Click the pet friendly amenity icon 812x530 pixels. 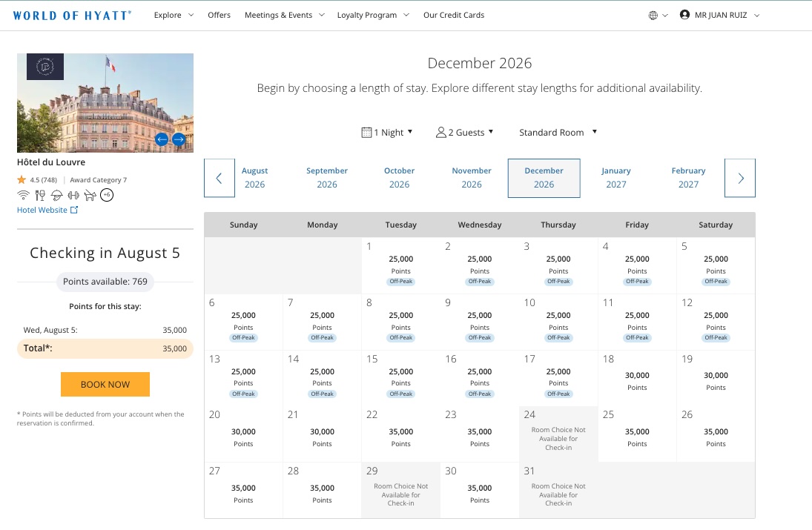click(90, 195)
